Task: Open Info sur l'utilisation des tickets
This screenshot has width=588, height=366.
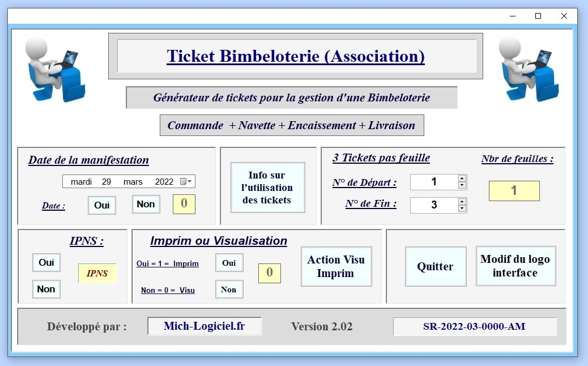Action: (x=267, y=188)
